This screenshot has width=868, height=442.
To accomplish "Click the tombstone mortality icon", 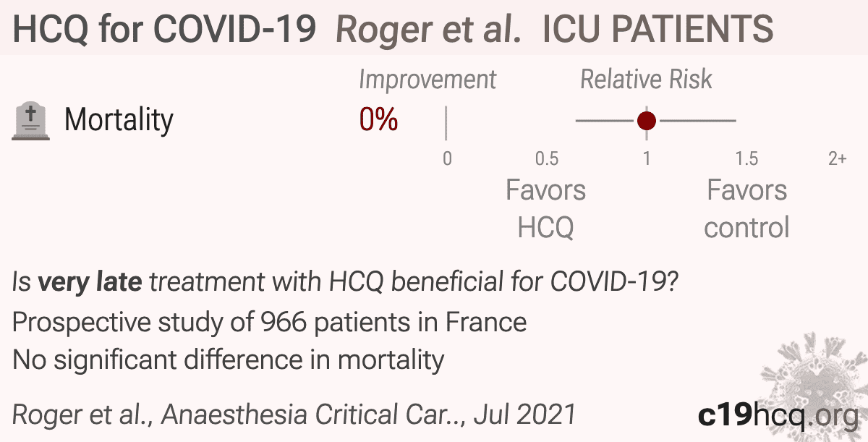I will [x=31, y=122].
